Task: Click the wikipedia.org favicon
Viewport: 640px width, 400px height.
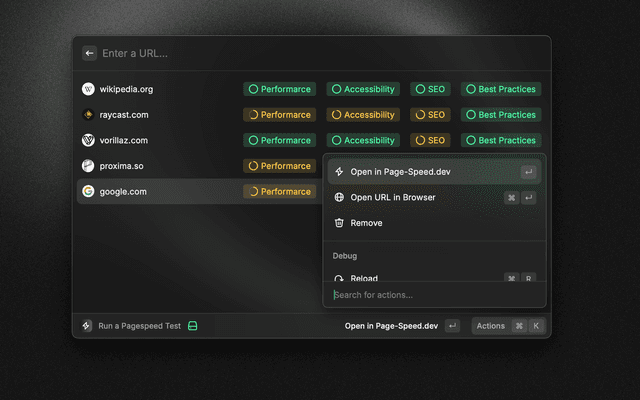Action: 88,89
